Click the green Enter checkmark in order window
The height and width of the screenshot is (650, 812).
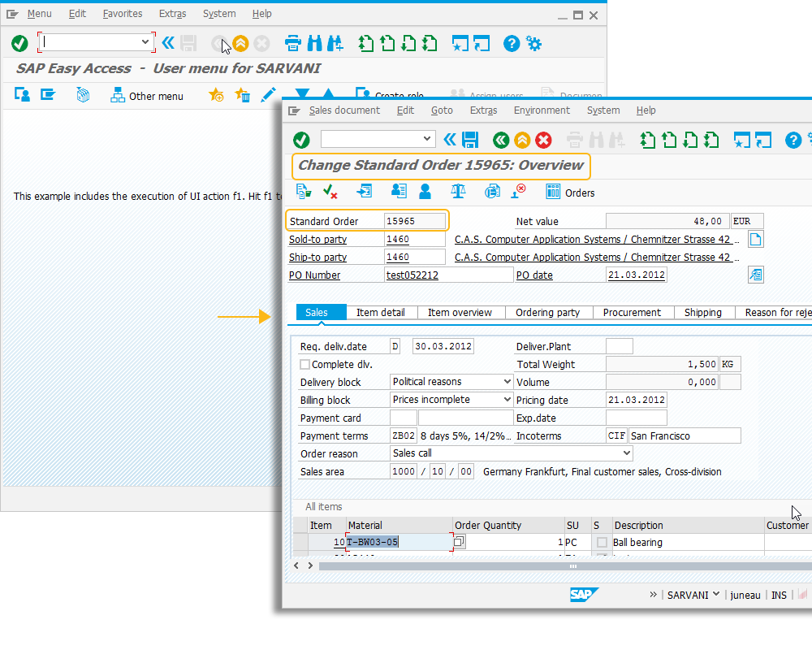click(301, 140)
